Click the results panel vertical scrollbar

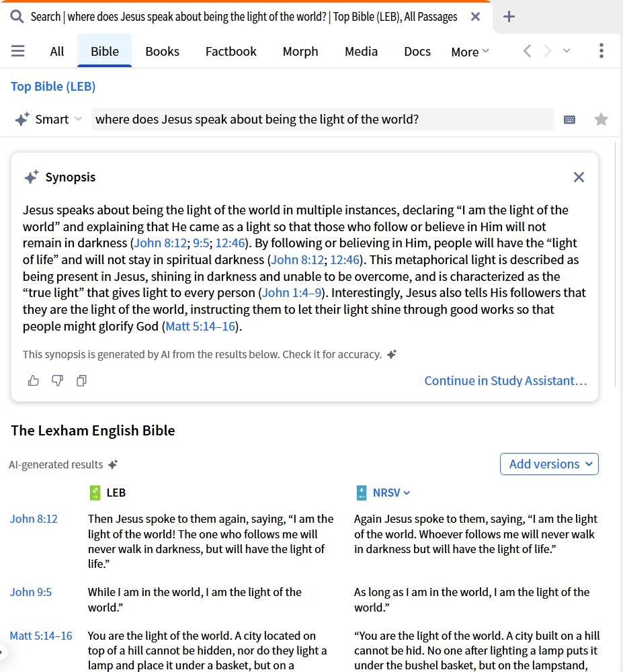point(616,265)
